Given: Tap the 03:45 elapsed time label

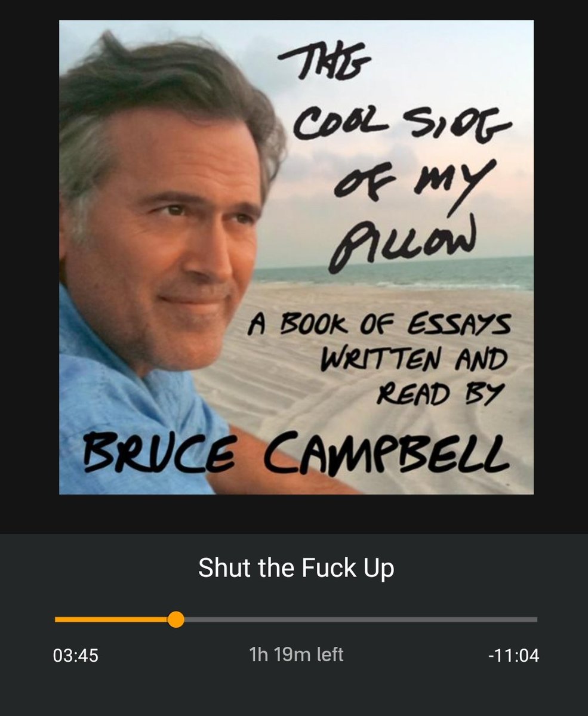Looking at the screenshot, I should [x=76, y=656].
